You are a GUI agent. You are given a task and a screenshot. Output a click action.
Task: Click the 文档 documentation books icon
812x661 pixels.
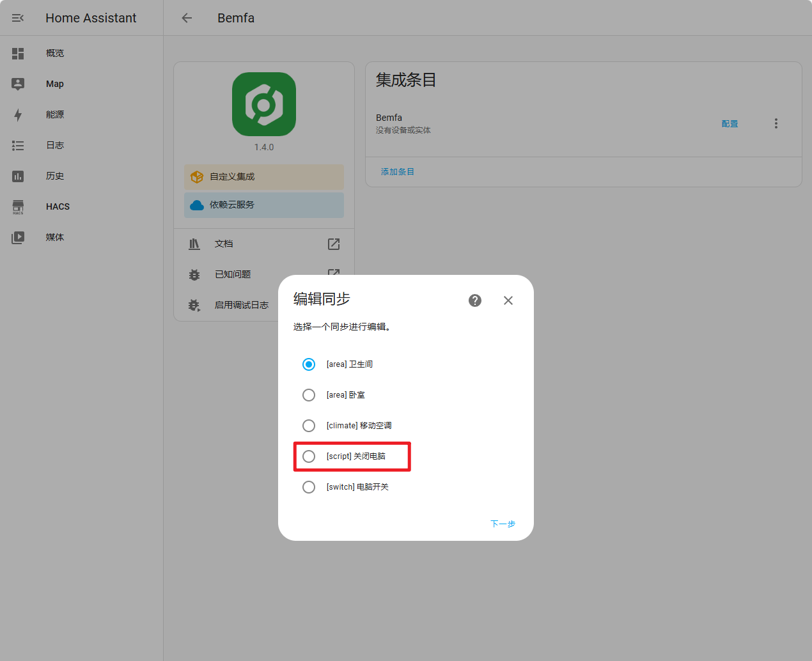point(194,244)
